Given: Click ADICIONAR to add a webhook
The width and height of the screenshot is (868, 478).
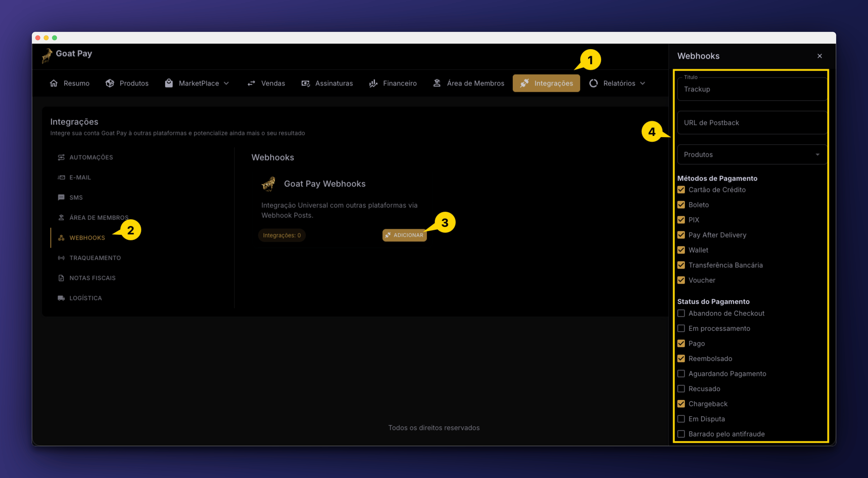Looking at the screenshot, I should 404,235.
